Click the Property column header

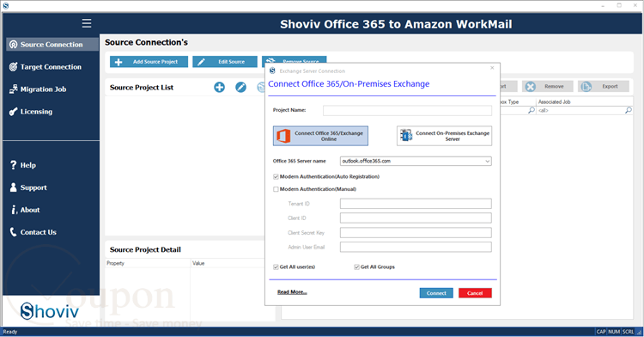pos(149,263)
